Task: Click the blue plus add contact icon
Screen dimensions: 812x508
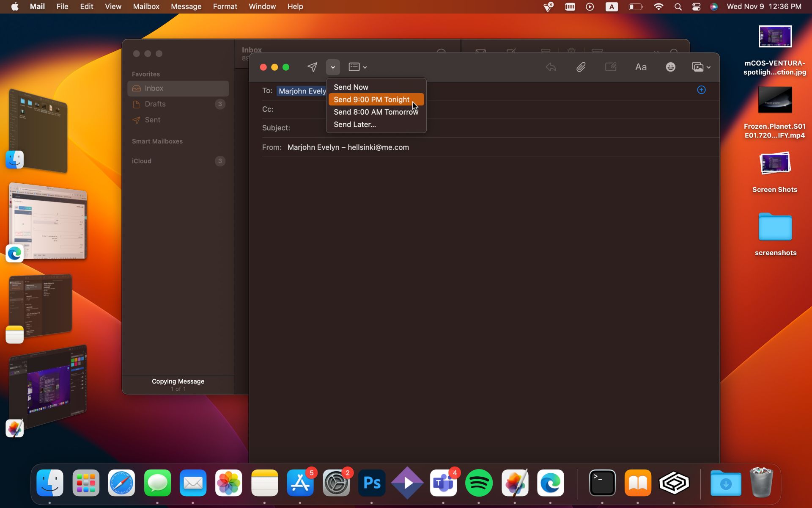Action: pyautogui.click(x=701, y=90)
